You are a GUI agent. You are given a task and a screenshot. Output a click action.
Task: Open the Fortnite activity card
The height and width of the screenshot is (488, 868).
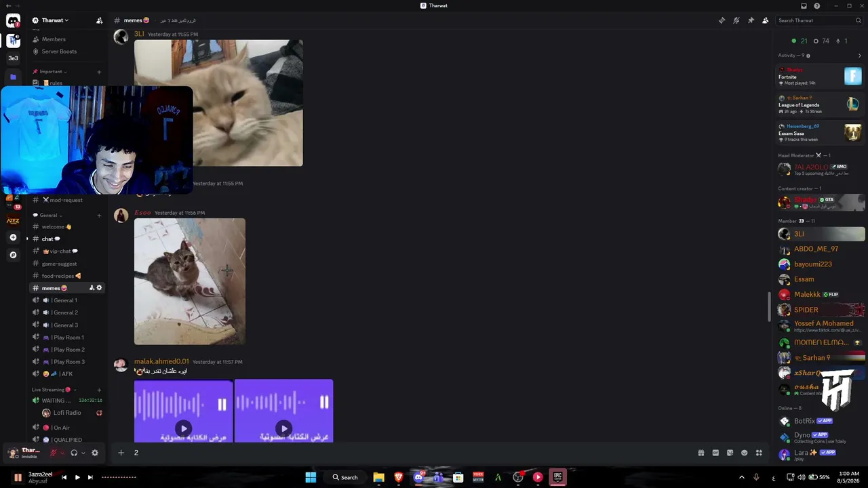[821, 77]
